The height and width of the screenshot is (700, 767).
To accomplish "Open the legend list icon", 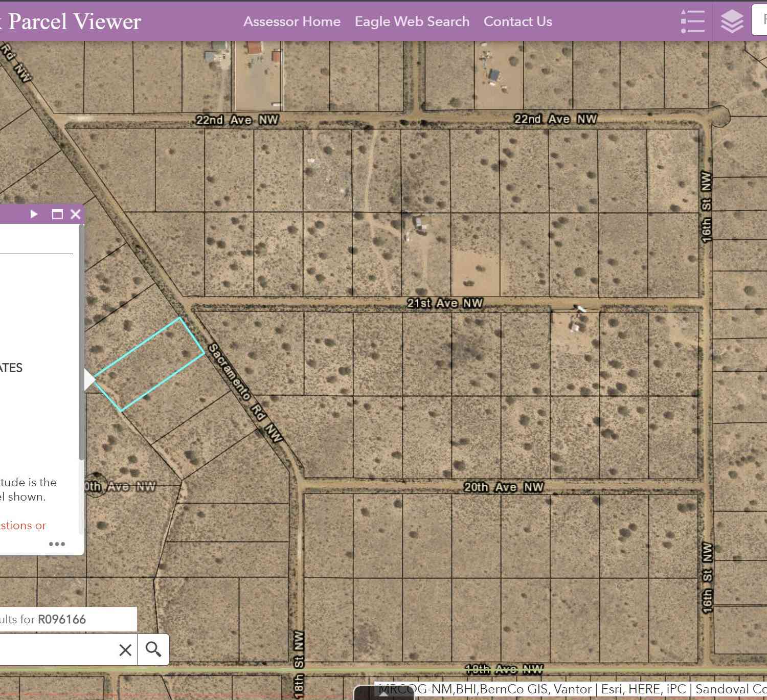I will click(693, 21).
